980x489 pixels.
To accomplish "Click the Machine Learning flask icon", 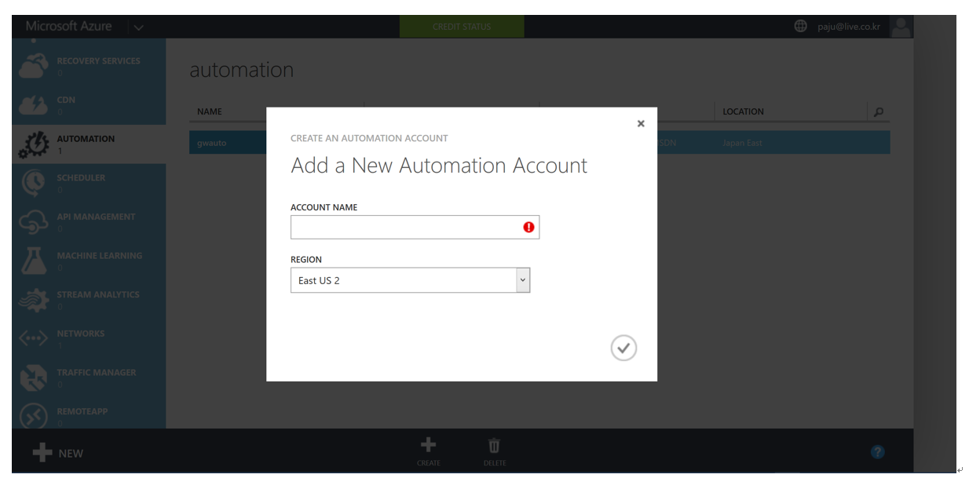I will (34, 261).
